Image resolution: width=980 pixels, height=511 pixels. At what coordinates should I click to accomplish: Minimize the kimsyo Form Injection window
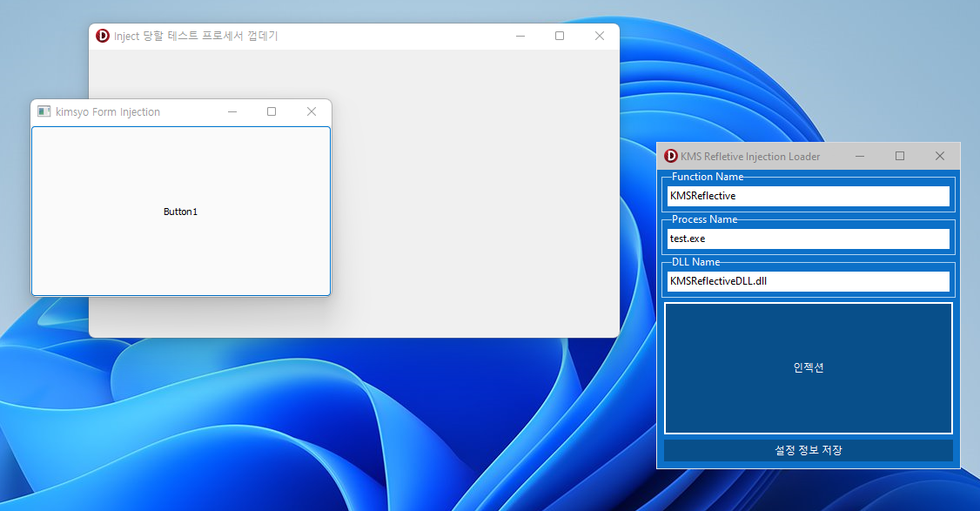tap(232, 111)
